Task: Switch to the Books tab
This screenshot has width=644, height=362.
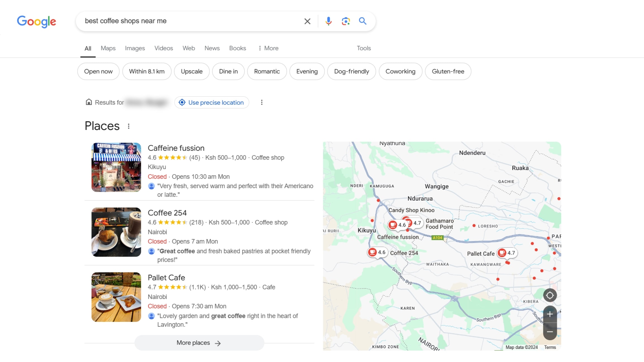Action: [237, 48]
